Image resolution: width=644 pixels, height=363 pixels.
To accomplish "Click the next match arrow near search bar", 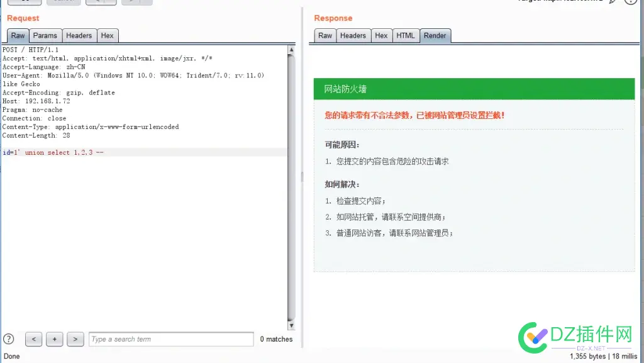I will [x=75, y=339].
